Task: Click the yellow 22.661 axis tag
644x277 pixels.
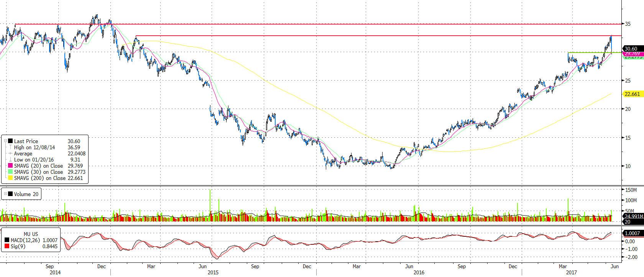Action: pyautogui.click(x=633, y=94)
